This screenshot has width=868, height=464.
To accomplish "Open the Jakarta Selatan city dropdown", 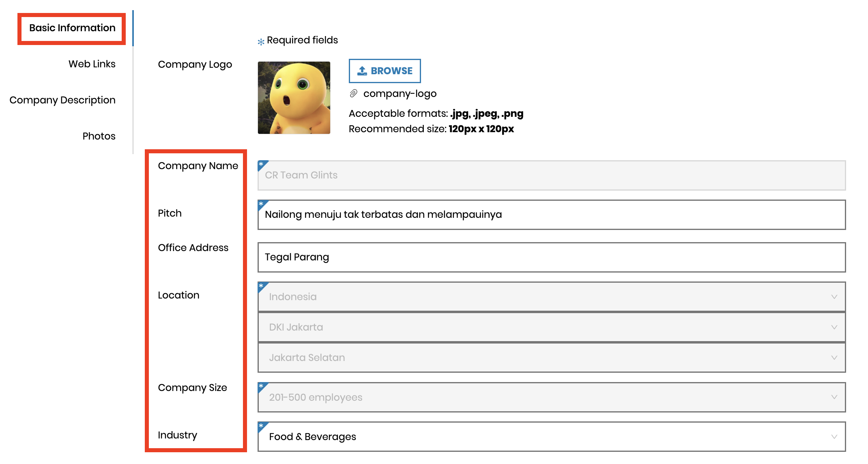I will coord(834,357).
